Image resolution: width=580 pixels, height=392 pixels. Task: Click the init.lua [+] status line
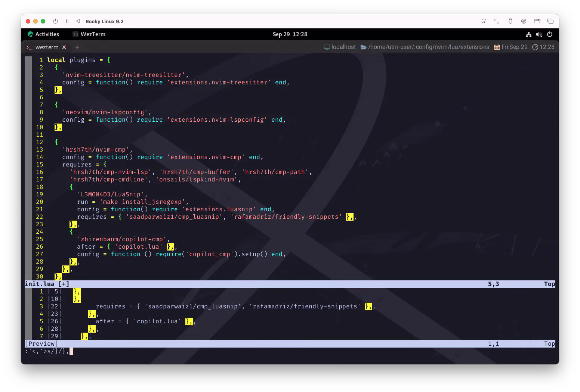(x=290, y=284)
